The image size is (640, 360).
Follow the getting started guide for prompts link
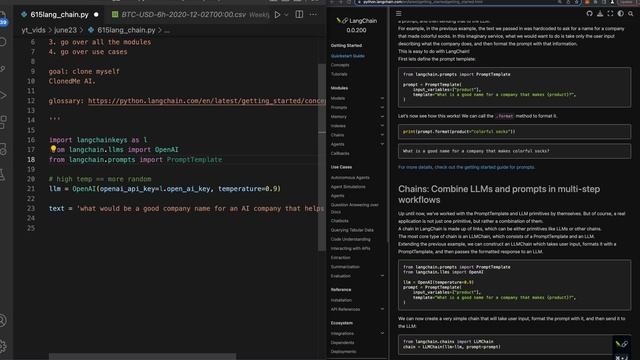[467, 167]
